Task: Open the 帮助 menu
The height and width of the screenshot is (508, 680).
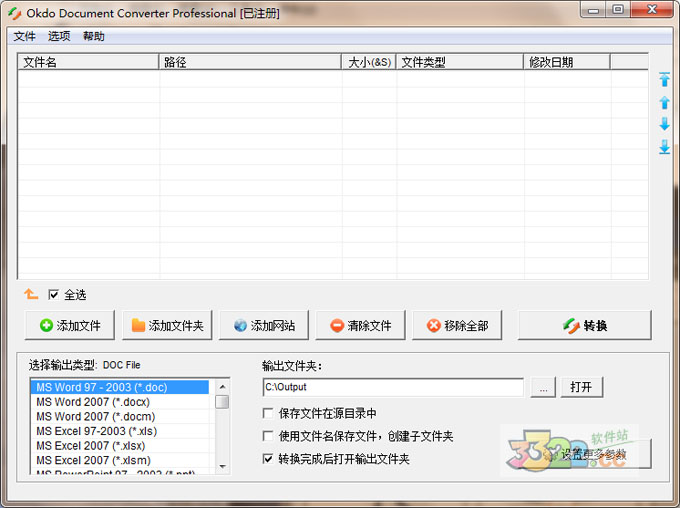Action: click(94, 36)
